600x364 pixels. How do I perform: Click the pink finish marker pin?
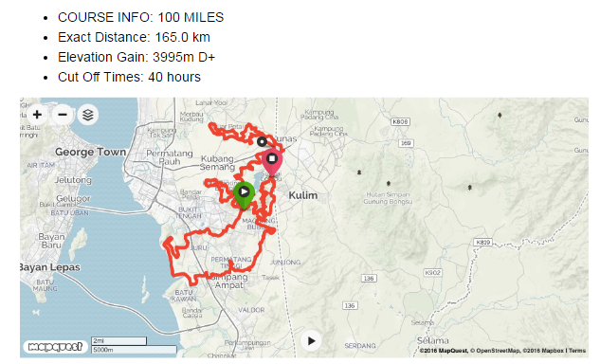pos(272,163)
